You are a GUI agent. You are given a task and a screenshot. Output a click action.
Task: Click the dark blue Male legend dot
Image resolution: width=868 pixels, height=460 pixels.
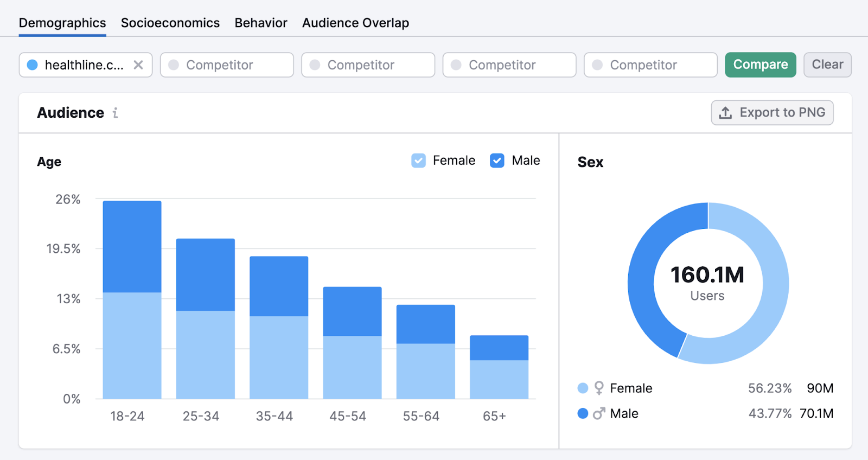tap(583, 413)
